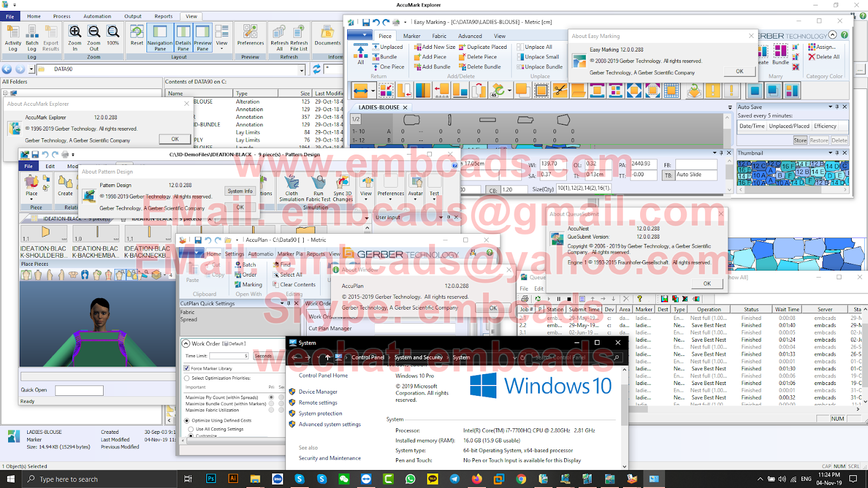Click Assign category color in Easy Marking
This screenshot has width=868, height=488.
[822, 47]
